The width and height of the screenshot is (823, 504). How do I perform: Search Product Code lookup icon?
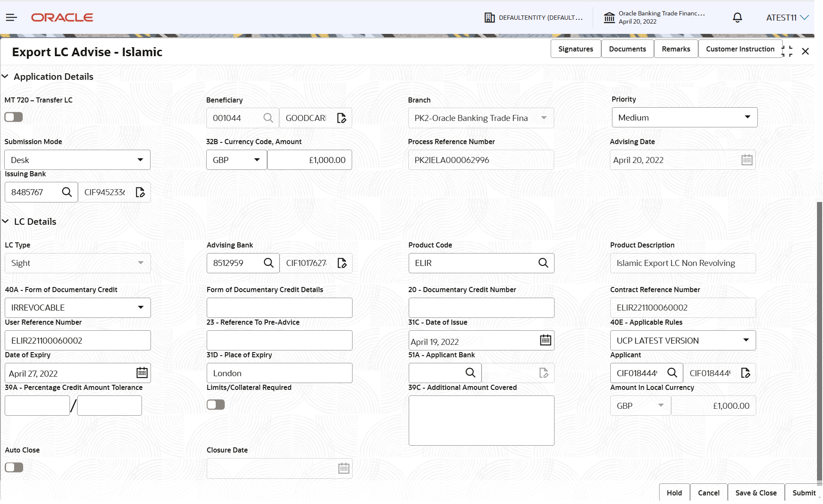(x=543, y=263)
